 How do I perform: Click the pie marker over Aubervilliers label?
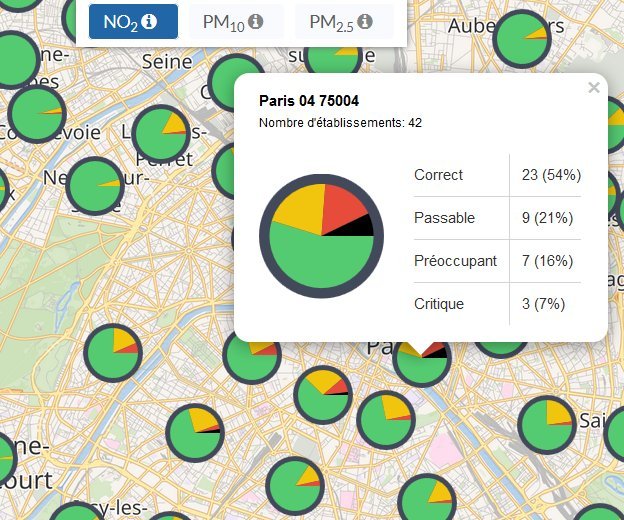522,39
